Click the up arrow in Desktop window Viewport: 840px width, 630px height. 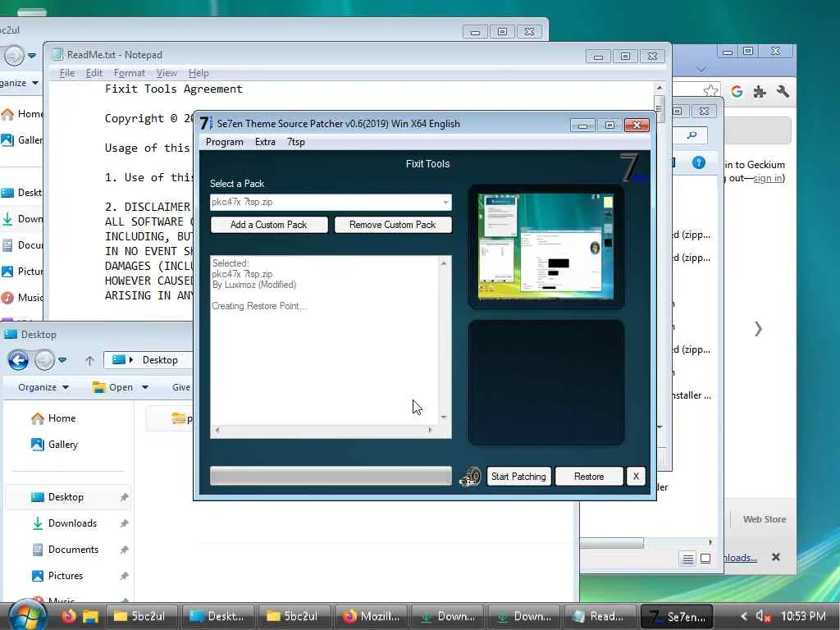tap(89, 361)
